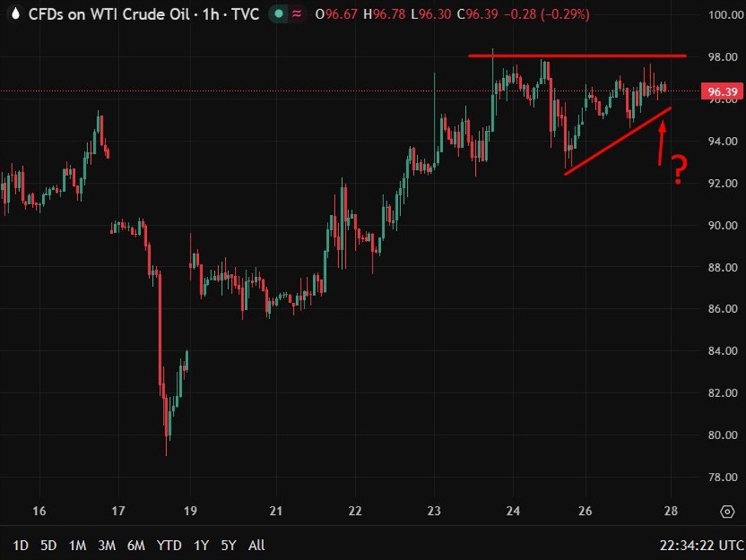Select the 1D time range

click(21, 545)
